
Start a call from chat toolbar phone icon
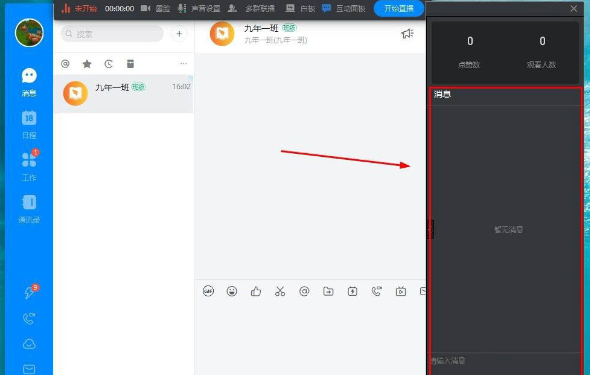tap(377, 291)
